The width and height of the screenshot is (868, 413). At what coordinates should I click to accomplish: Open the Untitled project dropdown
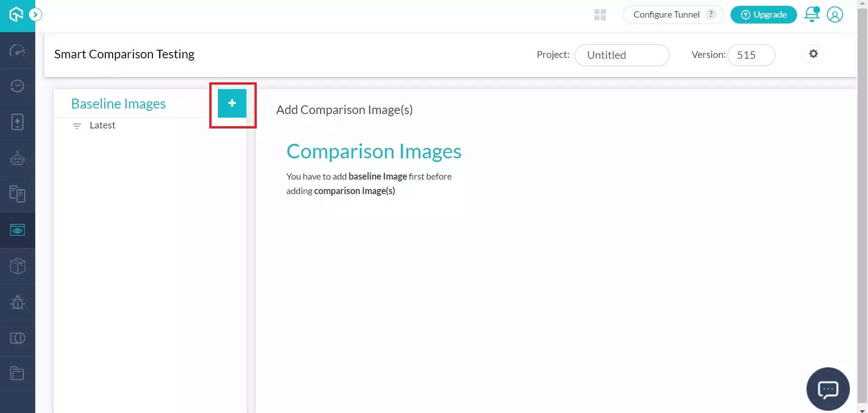pos(623,55)
